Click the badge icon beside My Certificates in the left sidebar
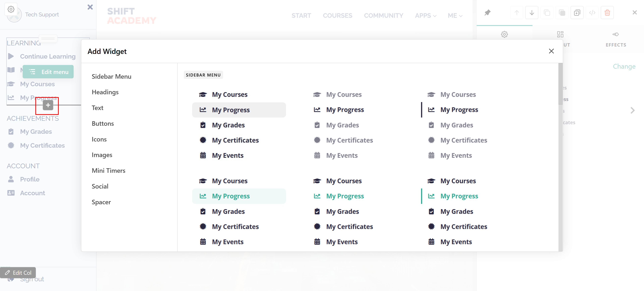Image resolution: width=644 pixels, height=291 pixels. pos(11,145)
